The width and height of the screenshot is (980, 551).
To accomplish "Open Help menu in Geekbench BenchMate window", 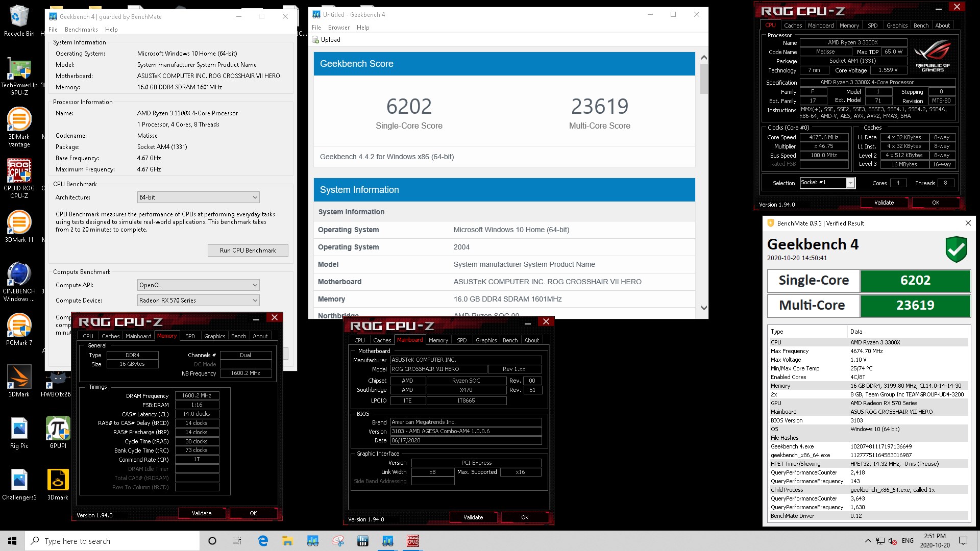I will 111,30.
